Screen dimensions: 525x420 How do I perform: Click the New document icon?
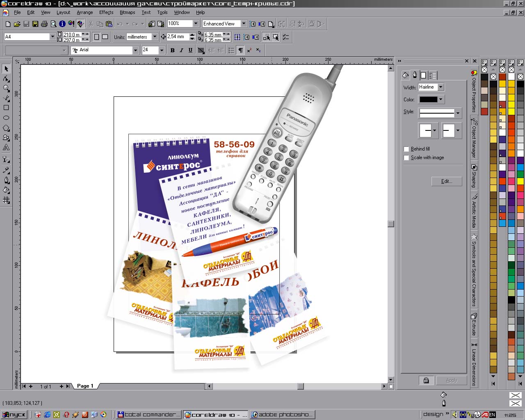[x=7, y=24]
